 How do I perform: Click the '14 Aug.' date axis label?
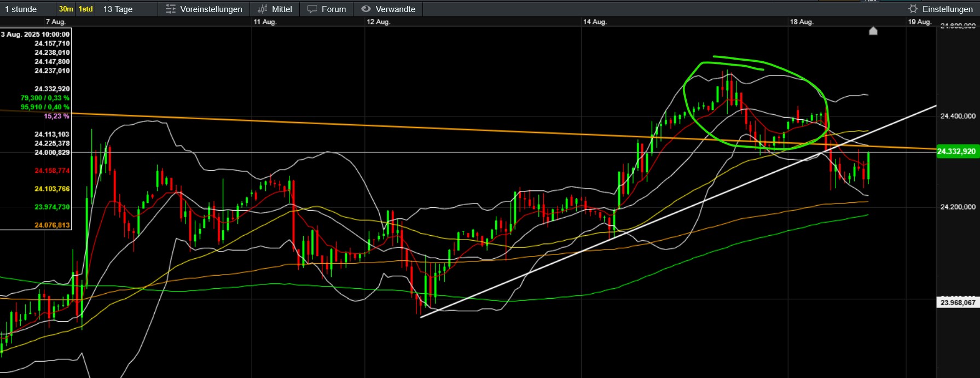tap(595, 22)
